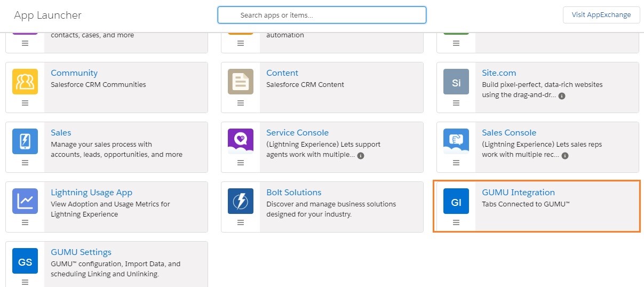Open the Content app icon
Screen dimensions: 644x287
(x=241, y=82)
